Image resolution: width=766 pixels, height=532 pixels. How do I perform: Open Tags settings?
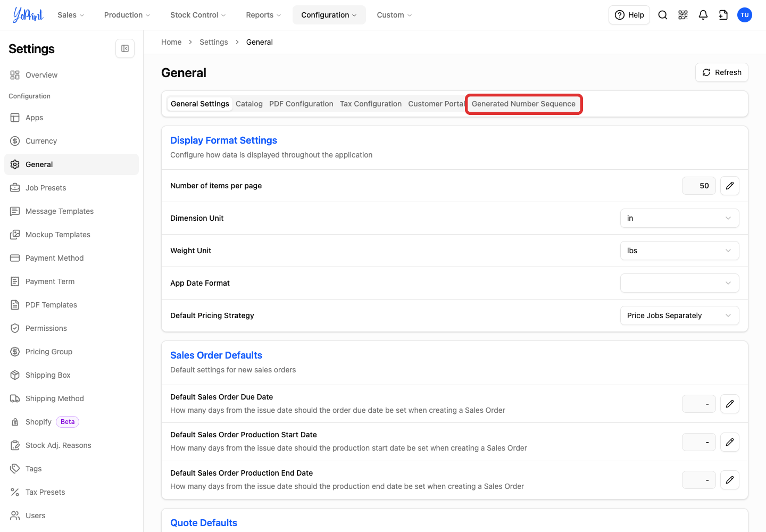click(71, 469)
